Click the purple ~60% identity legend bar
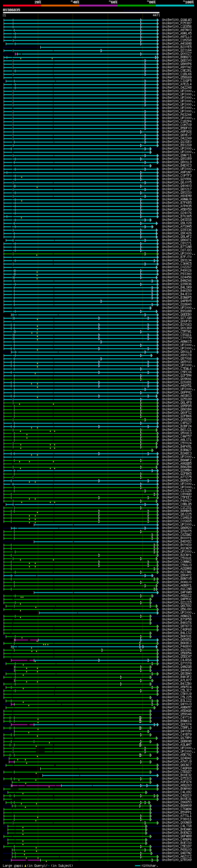Screen dimensions: 197x868 tap(99, 6)
